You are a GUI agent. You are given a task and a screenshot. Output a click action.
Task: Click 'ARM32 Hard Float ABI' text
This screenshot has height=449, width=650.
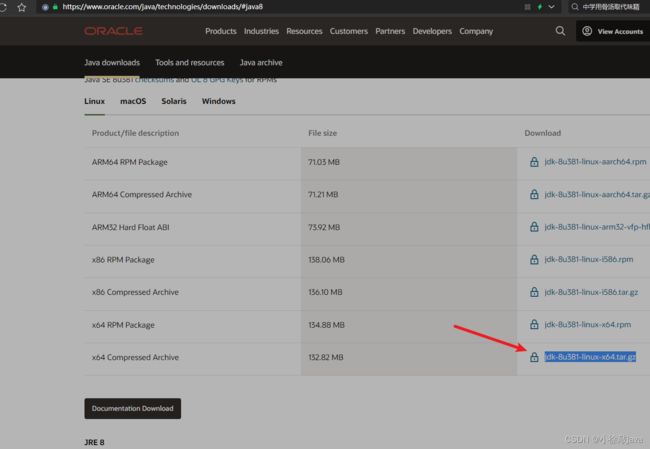pyautogui.click(x=131, y=227)
